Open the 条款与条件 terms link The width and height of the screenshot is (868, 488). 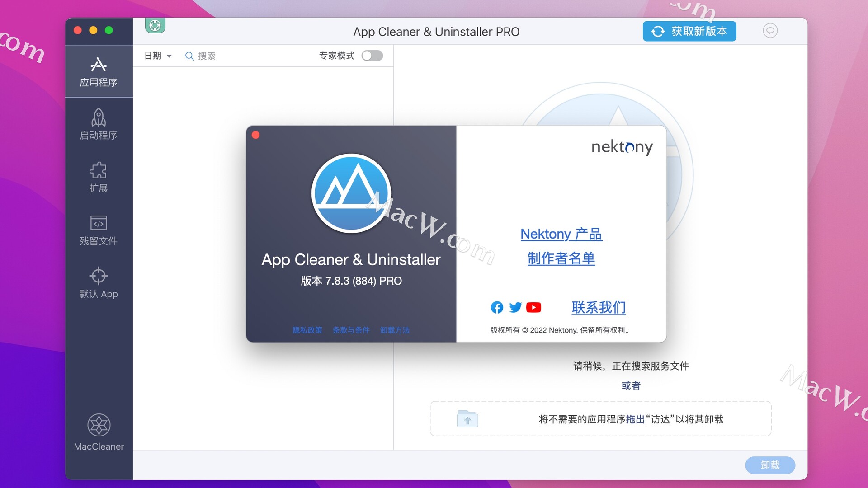351,330
